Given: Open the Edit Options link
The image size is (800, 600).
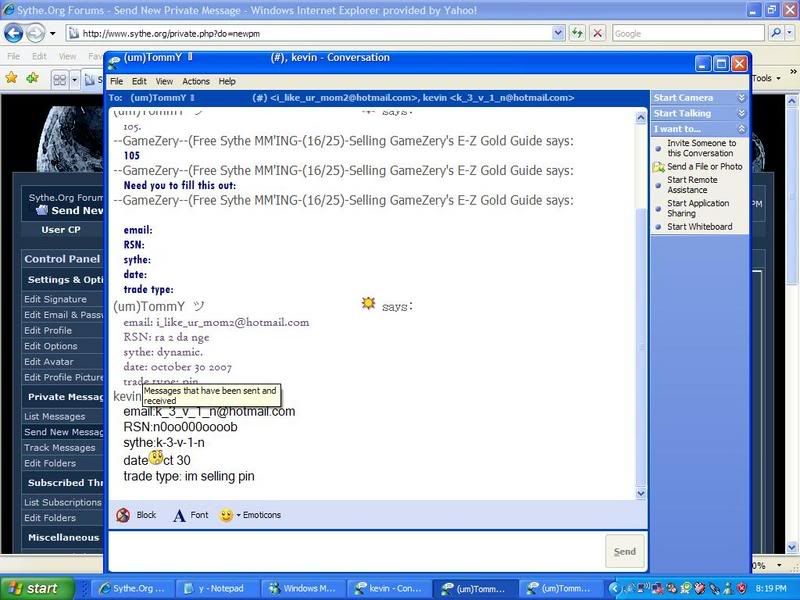Looking at the screenshot, I should pos(51,346).
